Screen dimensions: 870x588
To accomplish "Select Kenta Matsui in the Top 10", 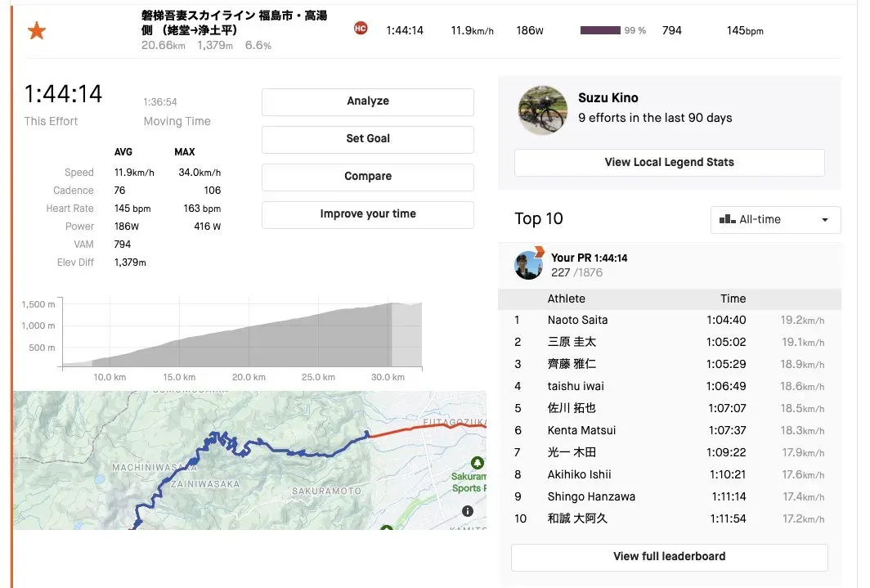I will click(x=581, y=430).
